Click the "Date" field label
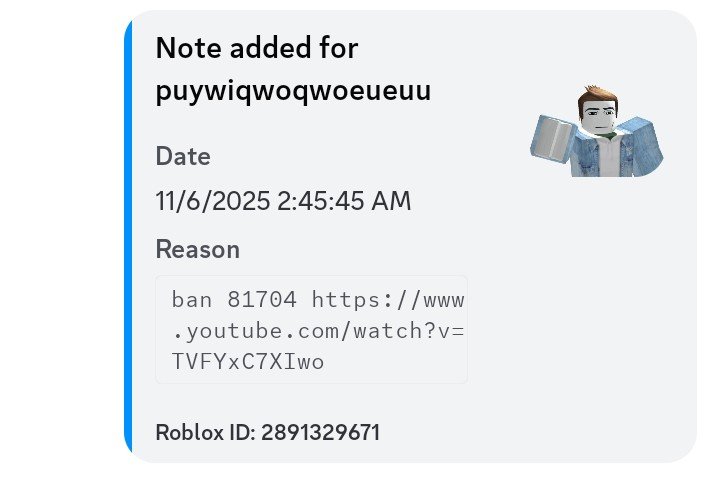720x487 pixels. [183, 156]
